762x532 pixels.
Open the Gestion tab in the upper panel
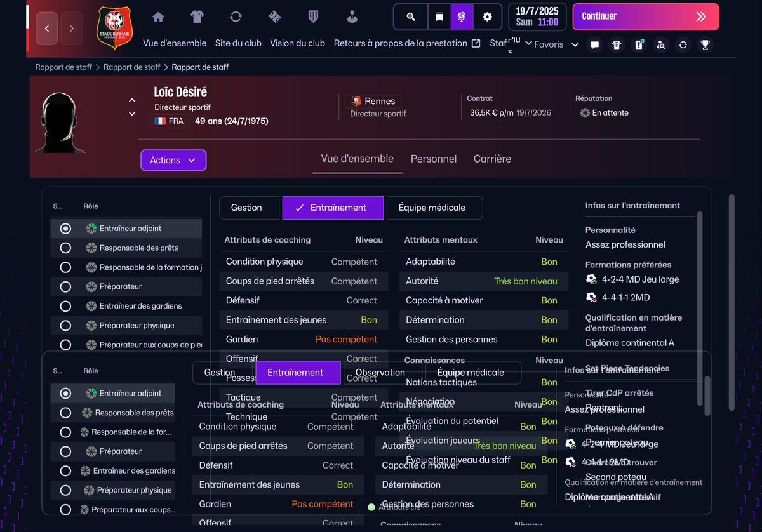tap(249, 208)
